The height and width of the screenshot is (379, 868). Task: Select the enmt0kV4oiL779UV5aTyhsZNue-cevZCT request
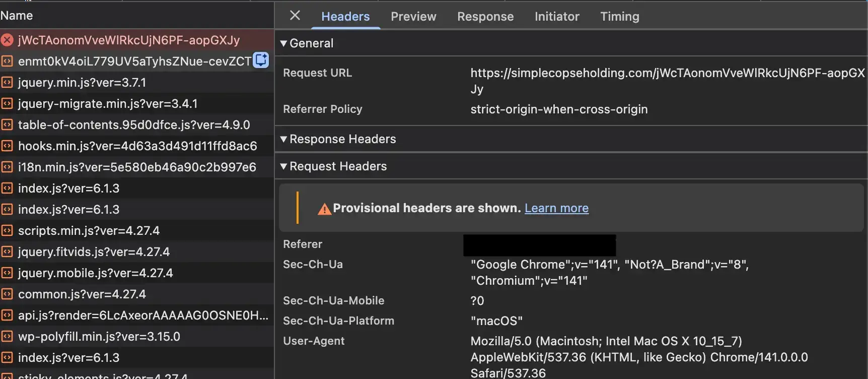(137, 61)
